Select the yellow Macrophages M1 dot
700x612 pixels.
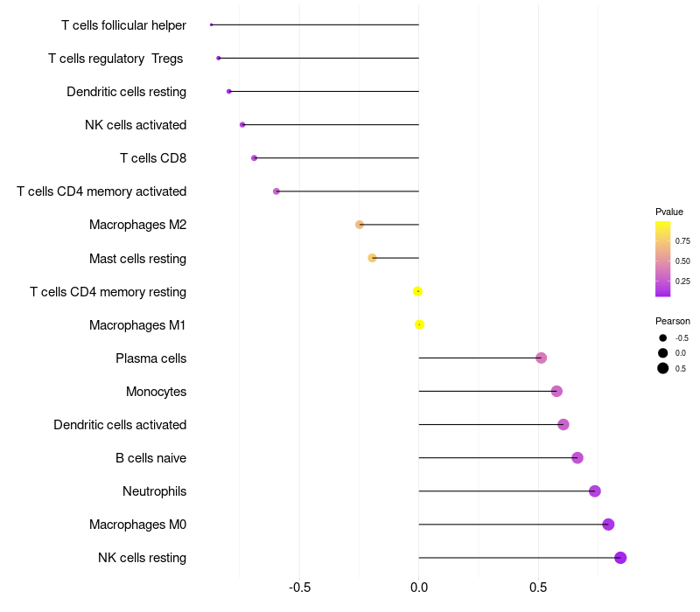(419, 324)
